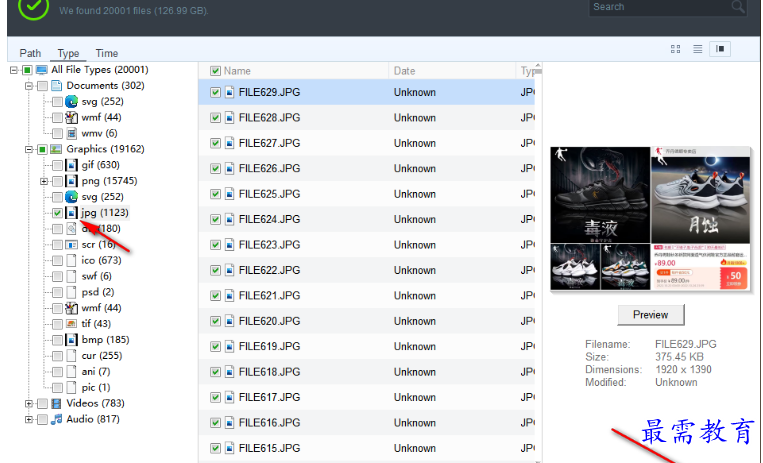Click the psd file type icon

72,292
